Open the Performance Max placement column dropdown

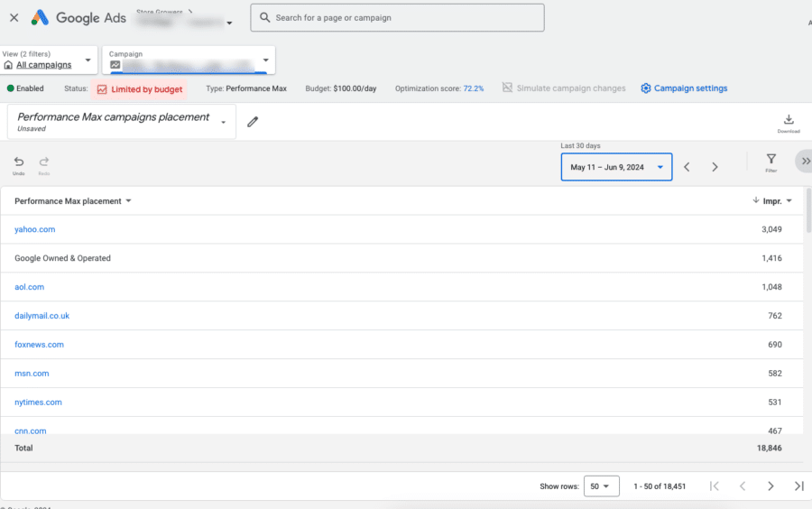click(128, 201)
